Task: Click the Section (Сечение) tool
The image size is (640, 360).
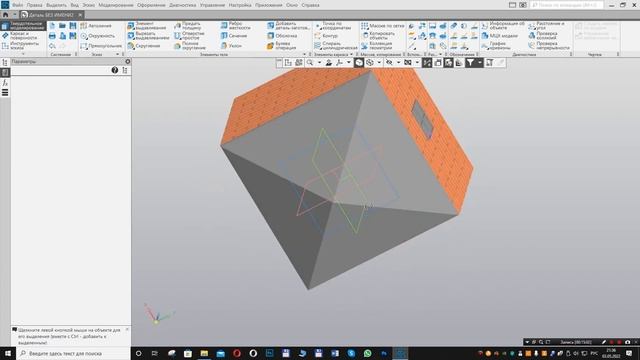Action: pos(234,36)
